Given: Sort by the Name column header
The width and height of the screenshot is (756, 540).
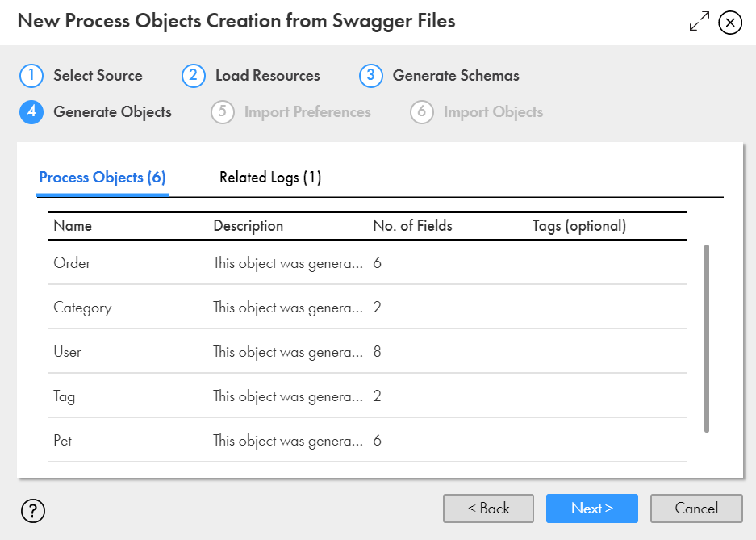Looking at the screenshot, I should click(x=73, y=226).
